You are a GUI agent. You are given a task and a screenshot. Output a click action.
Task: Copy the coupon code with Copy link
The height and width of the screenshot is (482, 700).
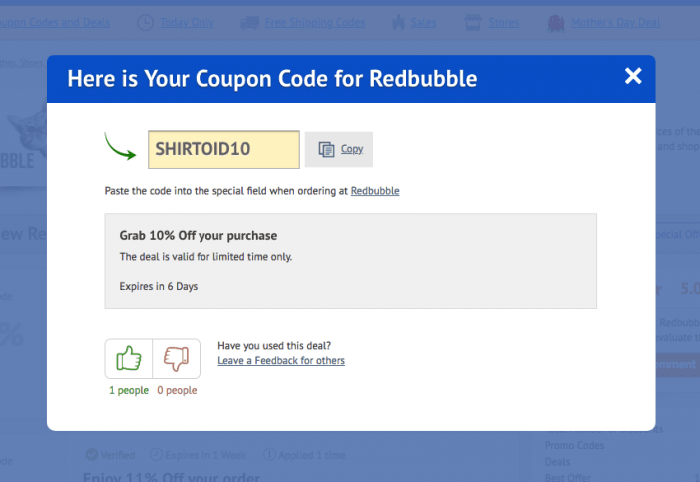[352, 149]
